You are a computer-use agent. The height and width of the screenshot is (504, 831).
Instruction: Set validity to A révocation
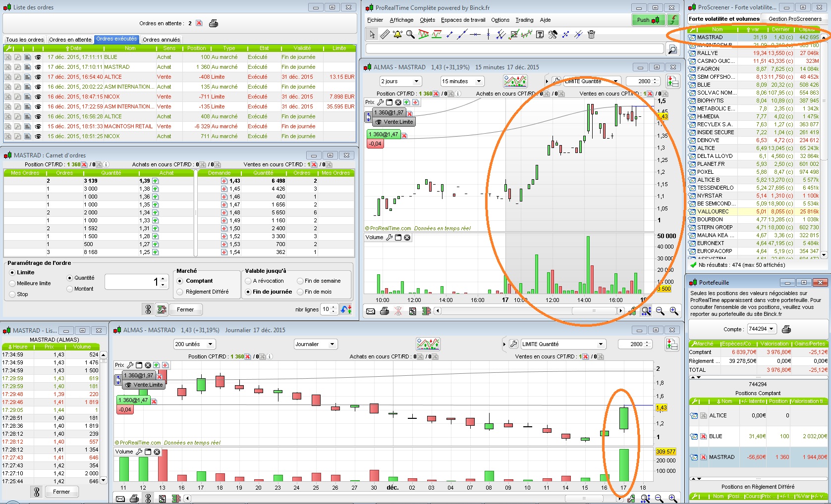coord(248,281)
